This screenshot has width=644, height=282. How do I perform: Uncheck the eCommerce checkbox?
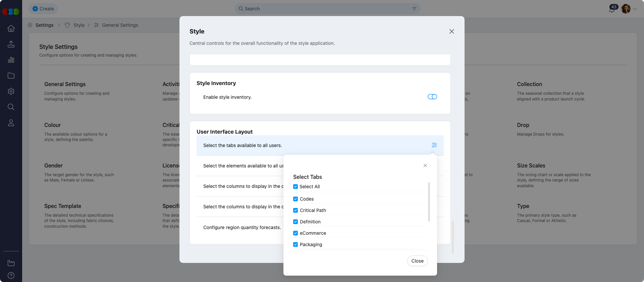(296, 233)
